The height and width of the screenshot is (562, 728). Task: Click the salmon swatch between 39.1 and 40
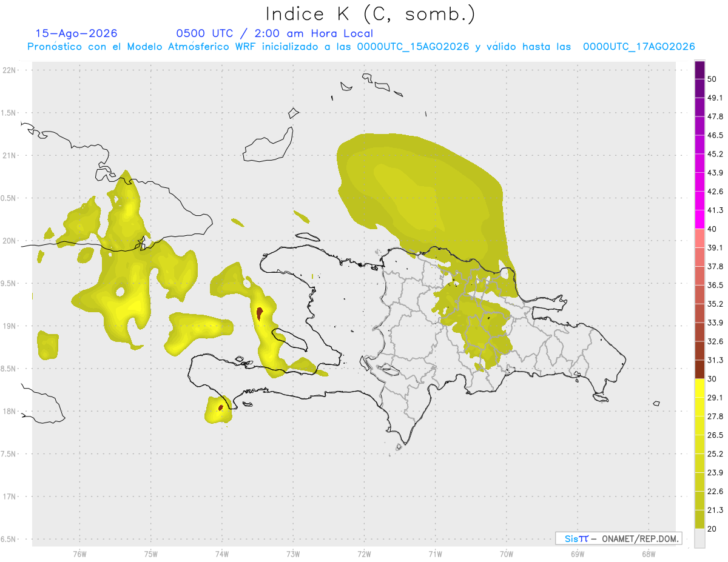[699, 238]
